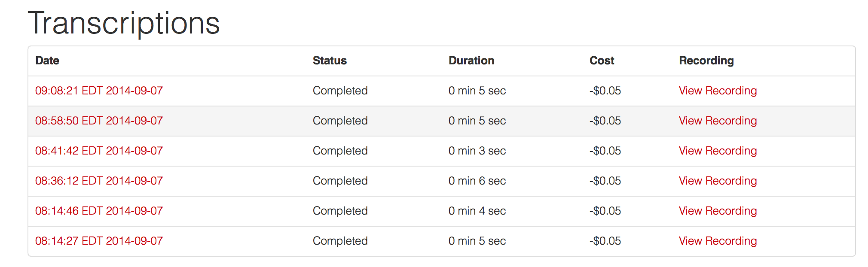View Recording for the 08:36:12 transcription

(x=718, y=181)
